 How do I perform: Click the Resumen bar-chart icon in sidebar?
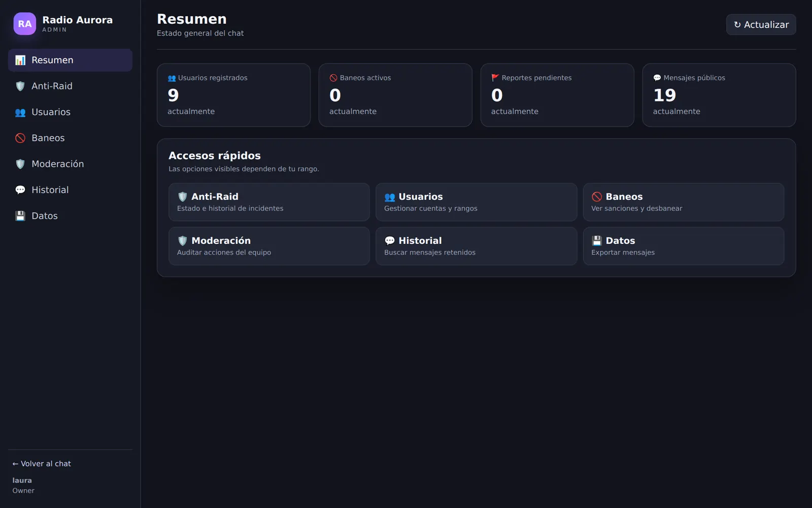coord(20,60)
